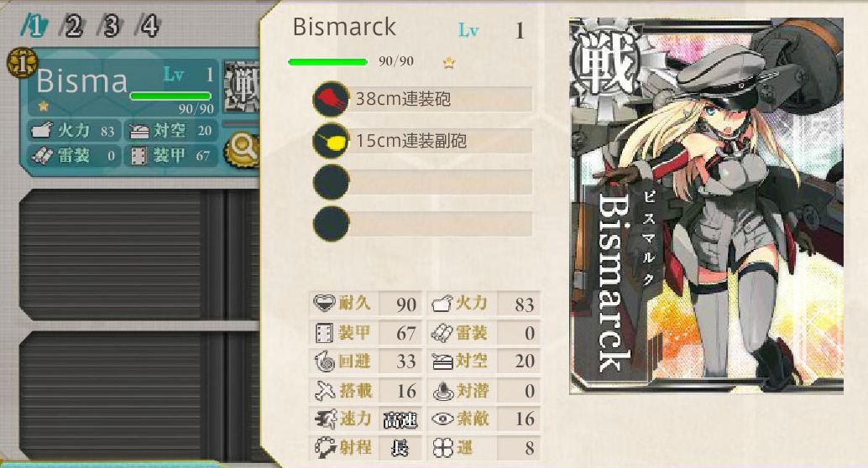Click the eye line-of-sight (索敵) icon
868x468 pixels.
pyautogui.click(x=442, y=419)
